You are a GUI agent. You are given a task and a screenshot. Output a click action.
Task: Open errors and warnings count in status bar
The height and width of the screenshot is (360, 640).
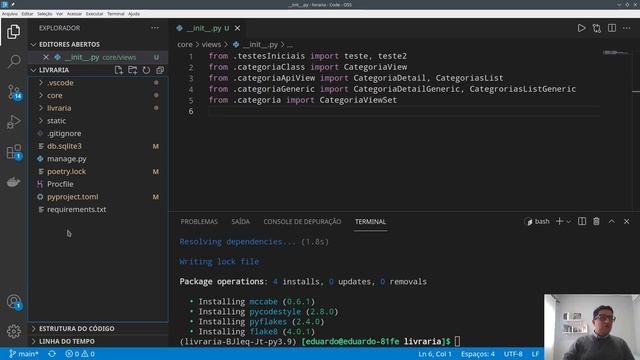pyautogui.click(x=80, y=354)
